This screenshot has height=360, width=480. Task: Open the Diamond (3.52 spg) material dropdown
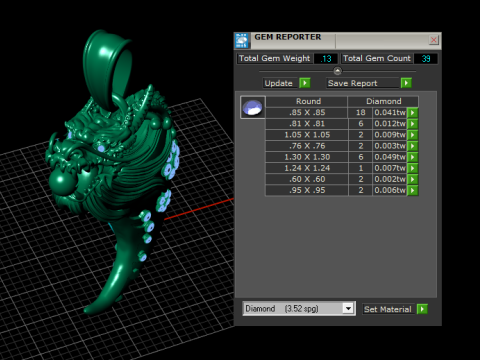point(348,308)
